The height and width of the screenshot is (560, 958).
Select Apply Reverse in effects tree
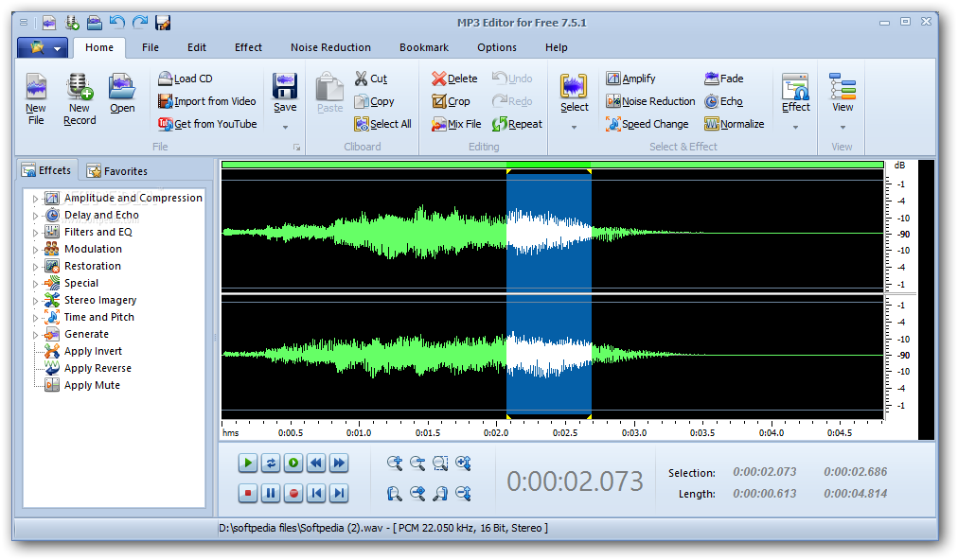pos(98,368)
